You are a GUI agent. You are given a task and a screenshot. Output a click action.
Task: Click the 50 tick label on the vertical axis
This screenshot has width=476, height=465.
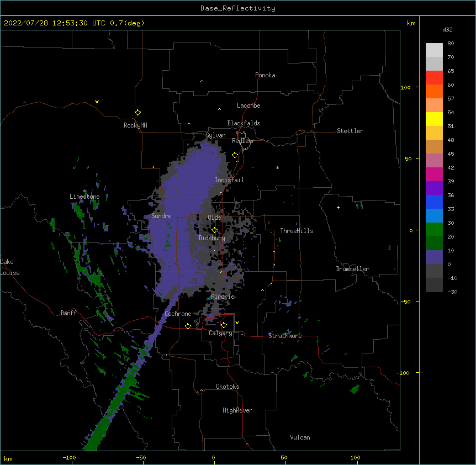click(408, 158)
